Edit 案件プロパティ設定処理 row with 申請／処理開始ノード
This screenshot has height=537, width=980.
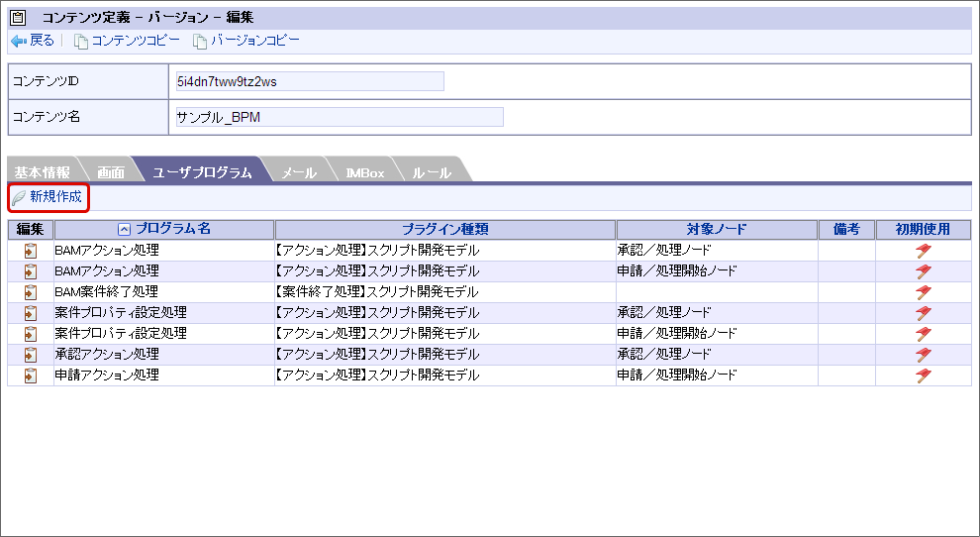[30, 334]
